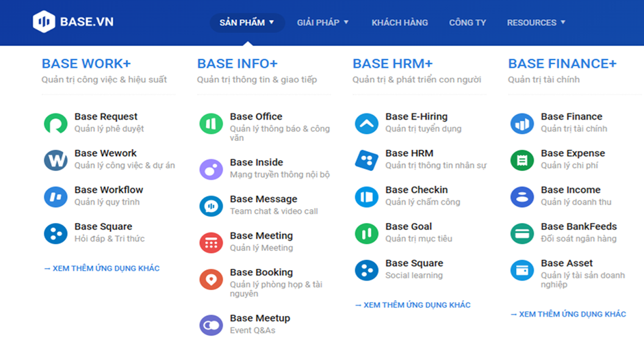
Task: Go to the KHÁCH HÀNG menu item
Action: tap(400, 23)
